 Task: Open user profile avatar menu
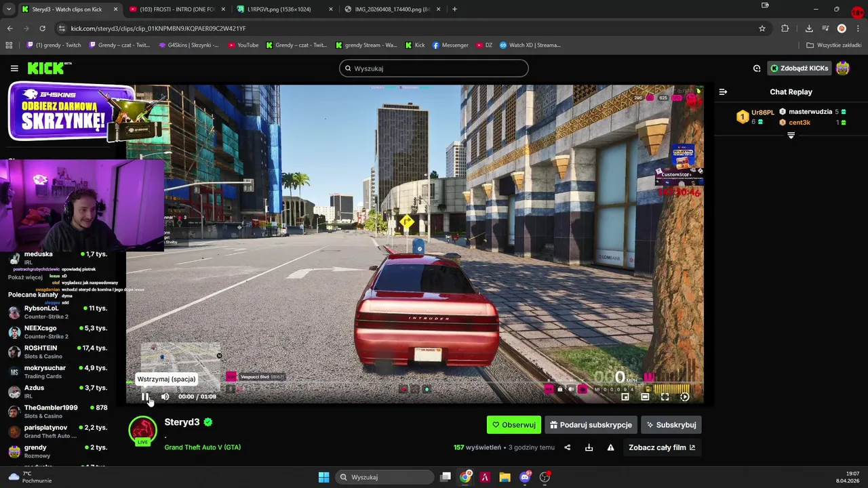click(843, 68)
